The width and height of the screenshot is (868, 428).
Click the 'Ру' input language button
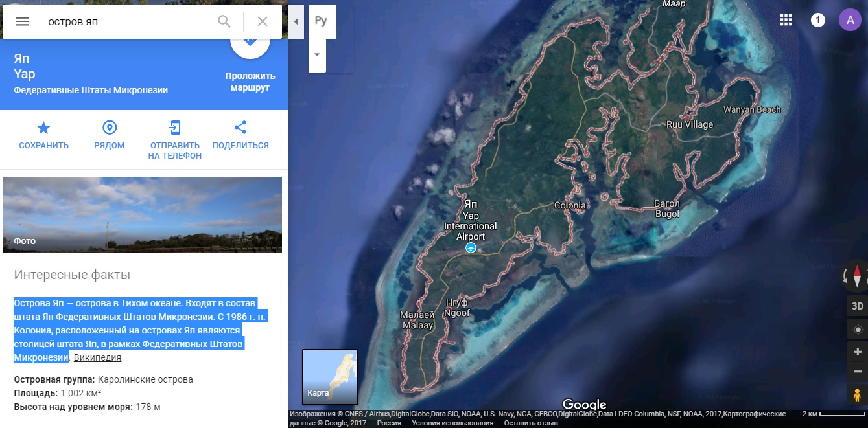click(322, 21)
